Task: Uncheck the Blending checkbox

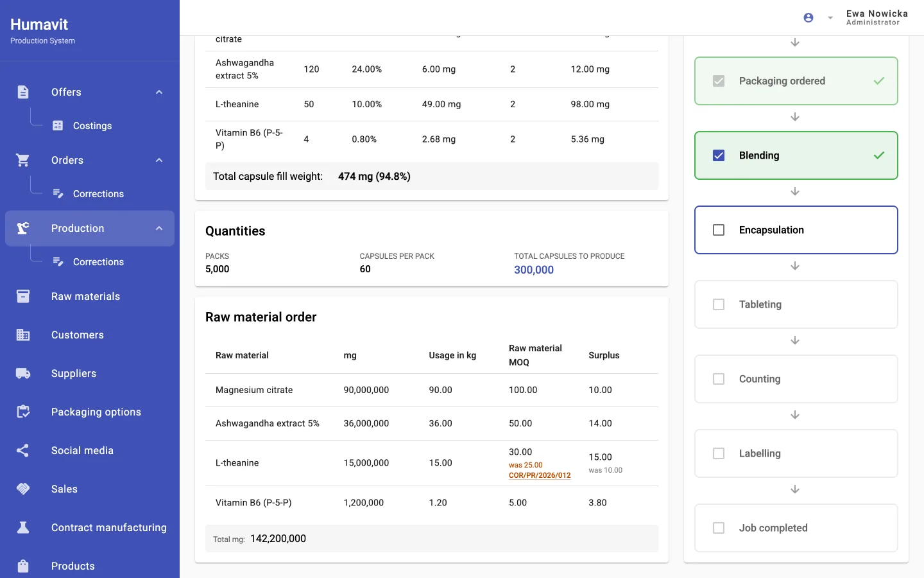Action: coord(719,155)
